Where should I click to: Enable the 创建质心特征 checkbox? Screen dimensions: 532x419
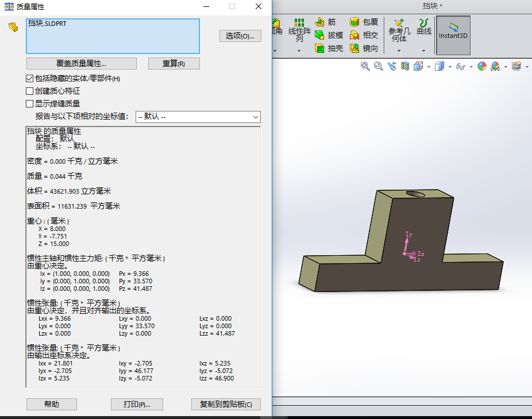coord(30,91)
